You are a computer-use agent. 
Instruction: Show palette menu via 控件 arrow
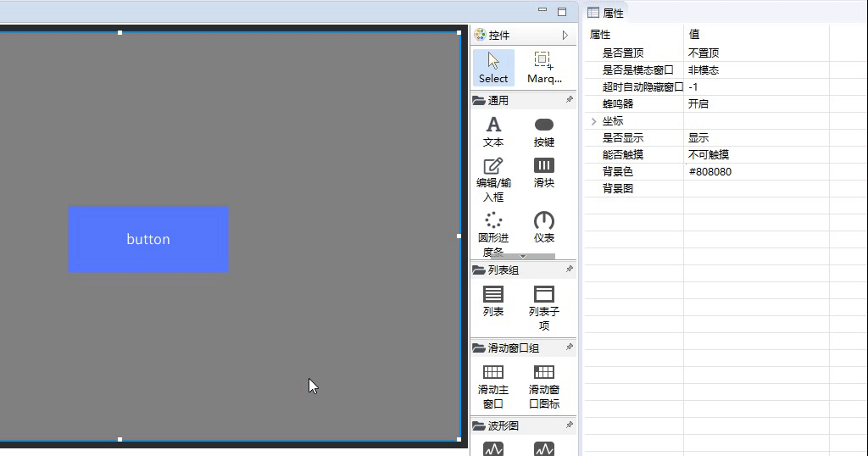pyautogui.click(x=565, y=36)
